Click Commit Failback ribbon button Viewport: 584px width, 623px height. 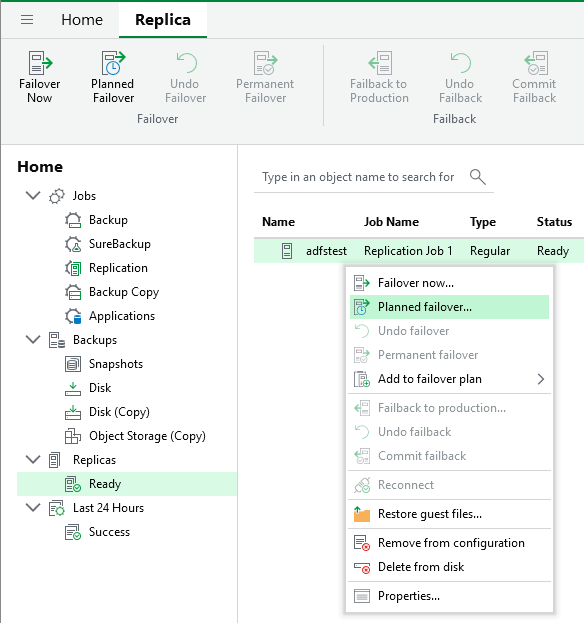(534, 77)
